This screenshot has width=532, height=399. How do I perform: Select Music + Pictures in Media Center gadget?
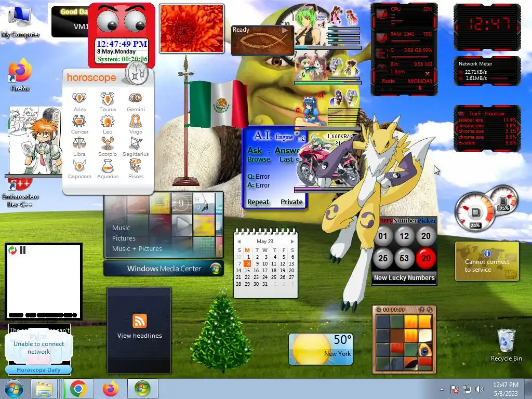click(137, 249)
